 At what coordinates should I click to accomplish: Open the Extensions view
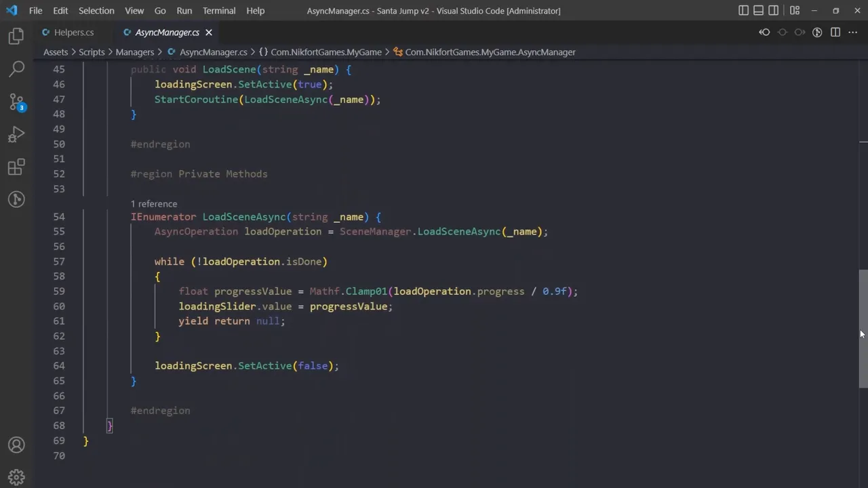(16, 167)
